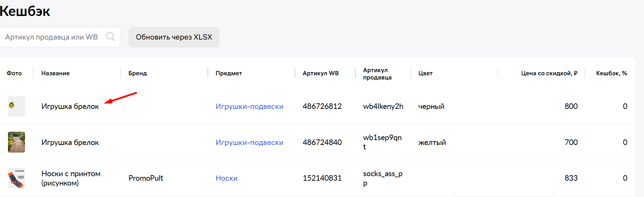
Task: Click the Цвет column header
Action: pos(425,73)
